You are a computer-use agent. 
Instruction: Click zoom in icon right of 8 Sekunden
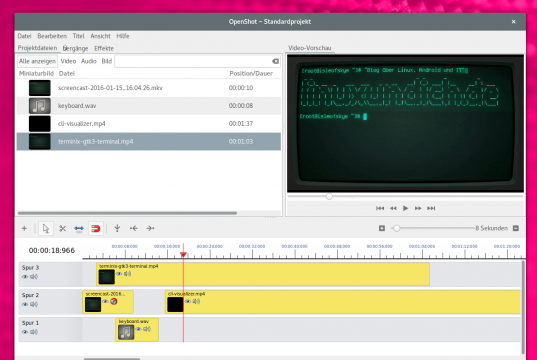(x=516, y=228)
